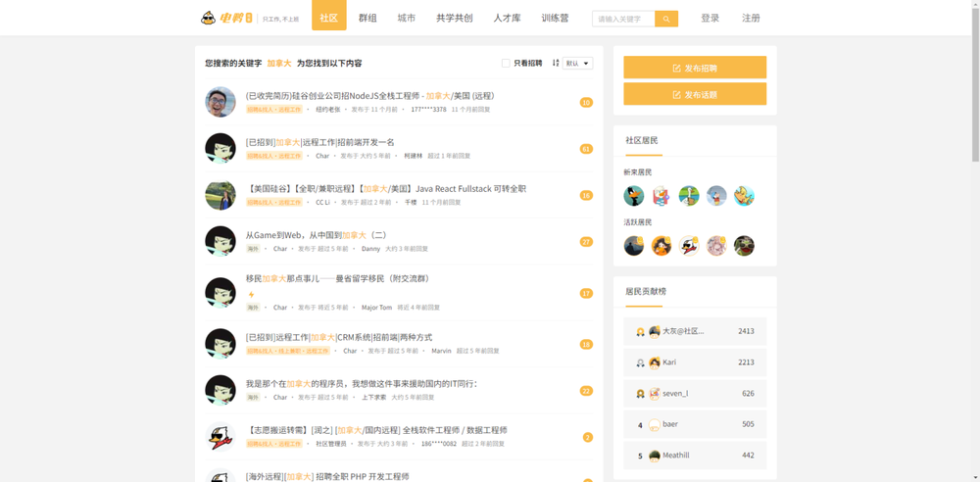Open baer leaderboard row
This screenshot has width=980, height=482.
pos(695,424)
